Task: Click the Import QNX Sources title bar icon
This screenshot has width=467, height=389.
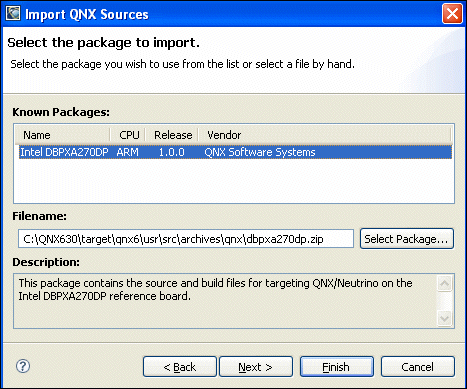Action: coord(13,14)
